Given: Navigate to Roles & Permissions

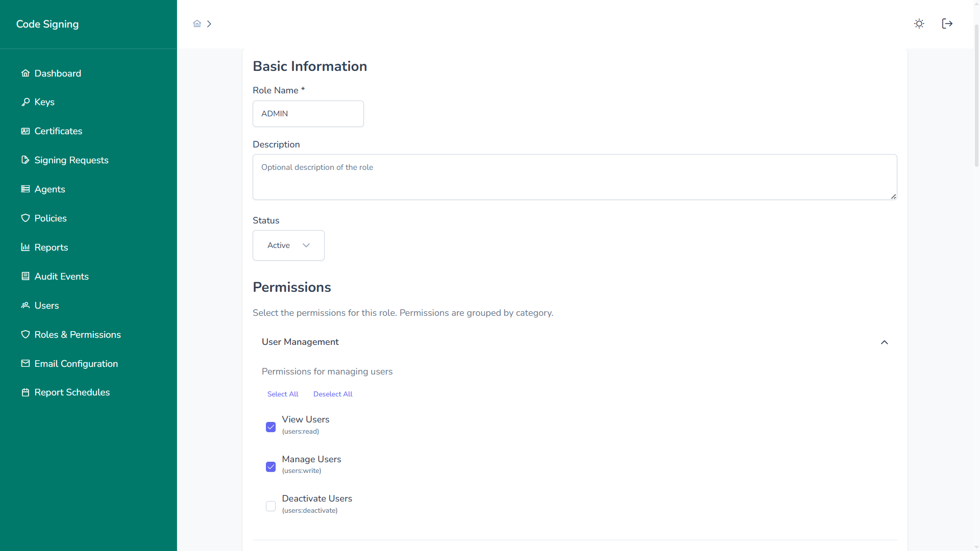Looking at the screenshot, I should (x=78, y=334).
